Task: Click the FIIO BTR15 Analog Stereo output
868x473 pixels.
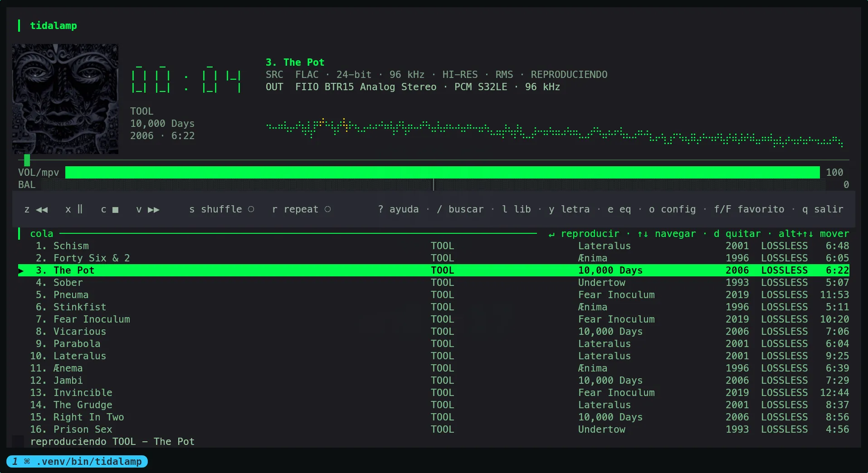Action: pos(366,87)
